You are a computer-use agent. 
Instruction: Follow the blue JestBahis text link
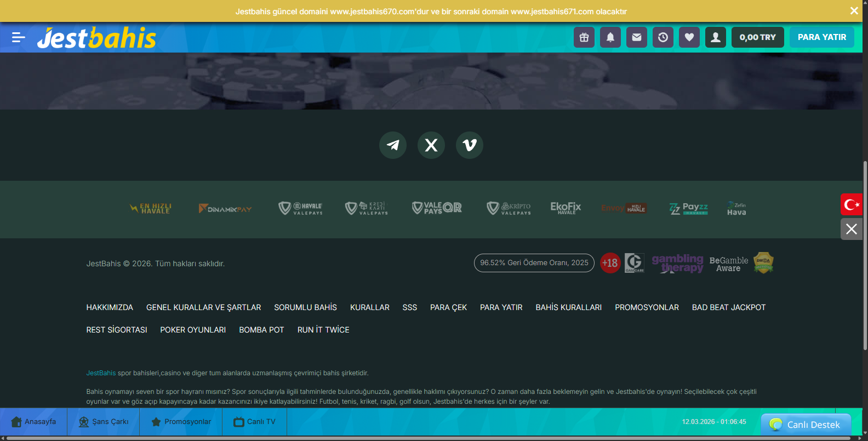101,373
